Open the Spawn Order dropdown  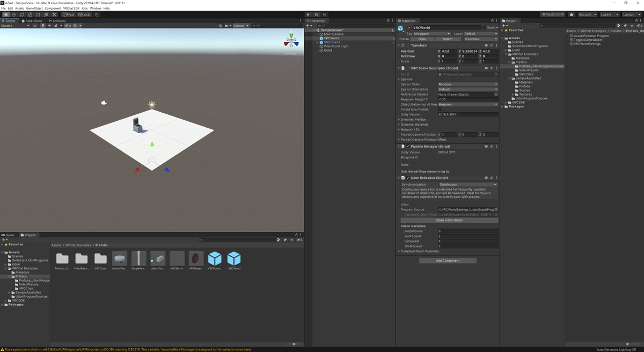(468, 84)
